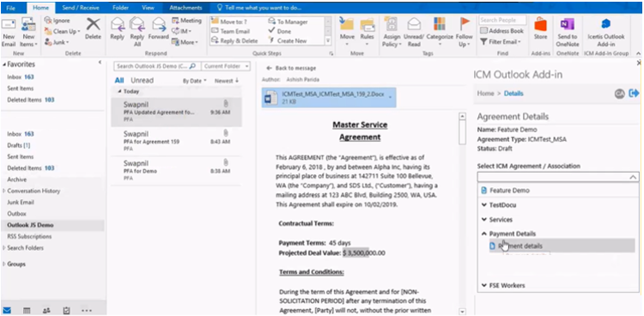Open the Attachments ribbon tab

(x=185, y=8)
